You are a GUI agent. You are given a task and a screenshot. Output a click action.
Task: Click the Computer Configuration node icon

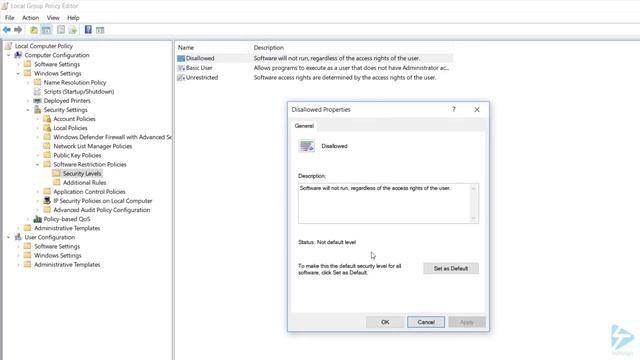(x=18, y=55)
